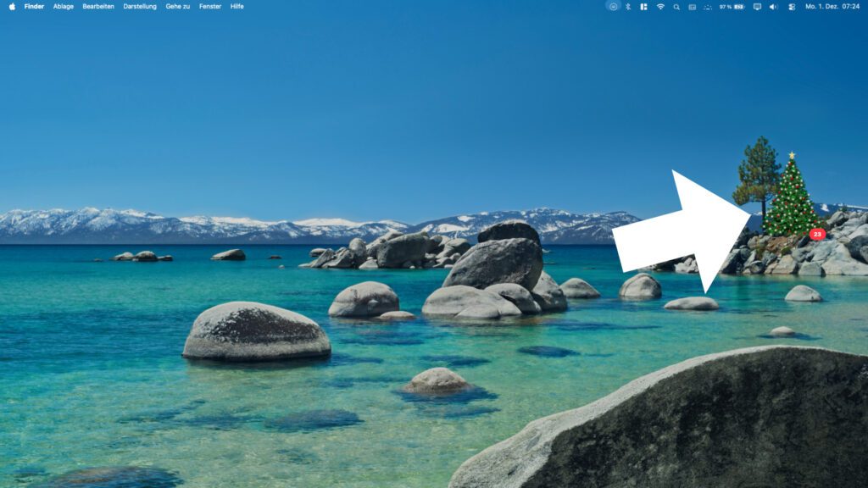Open Spotlight search
Image resolution: width=868 pixels, height=488 pixels.
pyautogui.click(x=676, y=6)
